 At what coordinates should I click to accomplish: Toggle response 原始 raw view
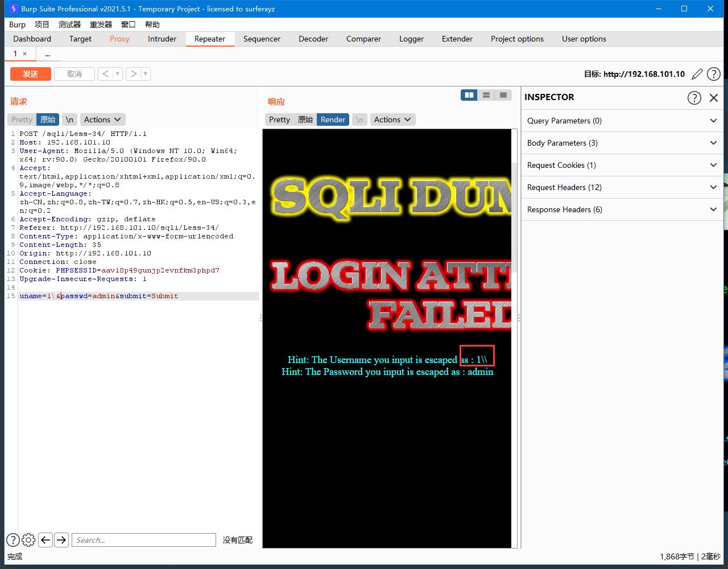pos(305,119)
